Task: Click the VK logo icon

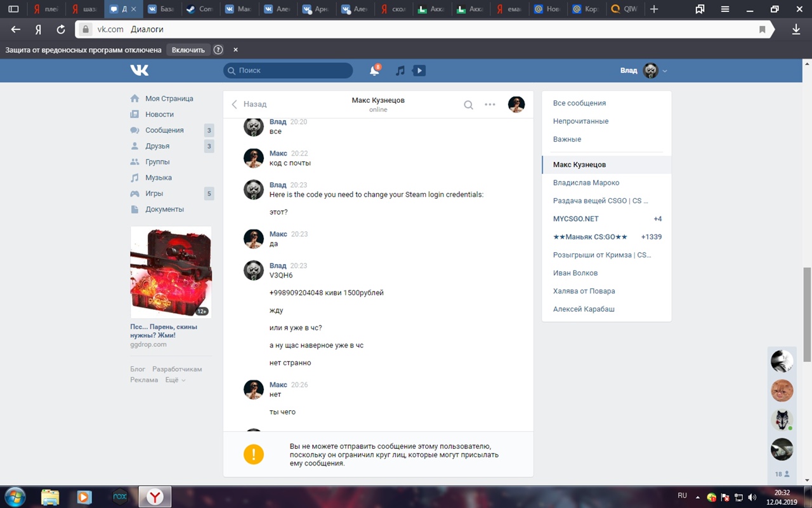Action: click(x=140, y=70)
